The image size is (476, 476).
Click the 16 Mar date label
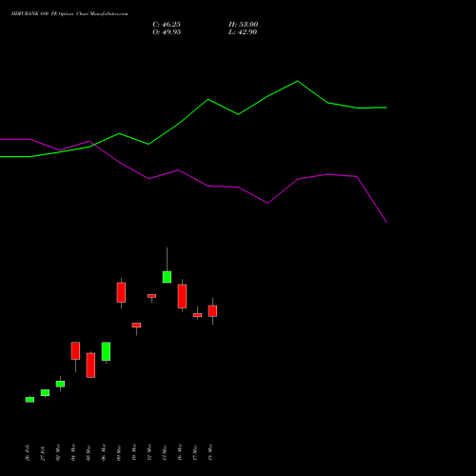point(180,452)
